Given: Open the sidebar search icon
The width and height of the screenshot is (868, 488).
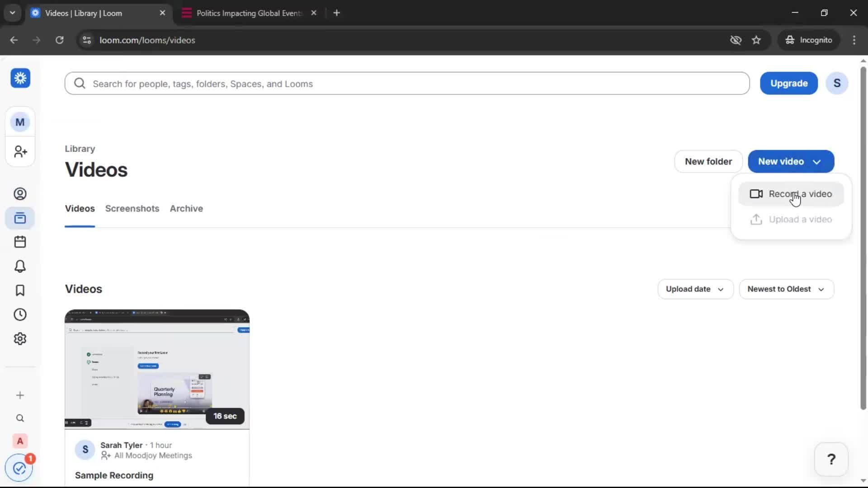Looking at the screenshot, I should [x=20, y=418].
